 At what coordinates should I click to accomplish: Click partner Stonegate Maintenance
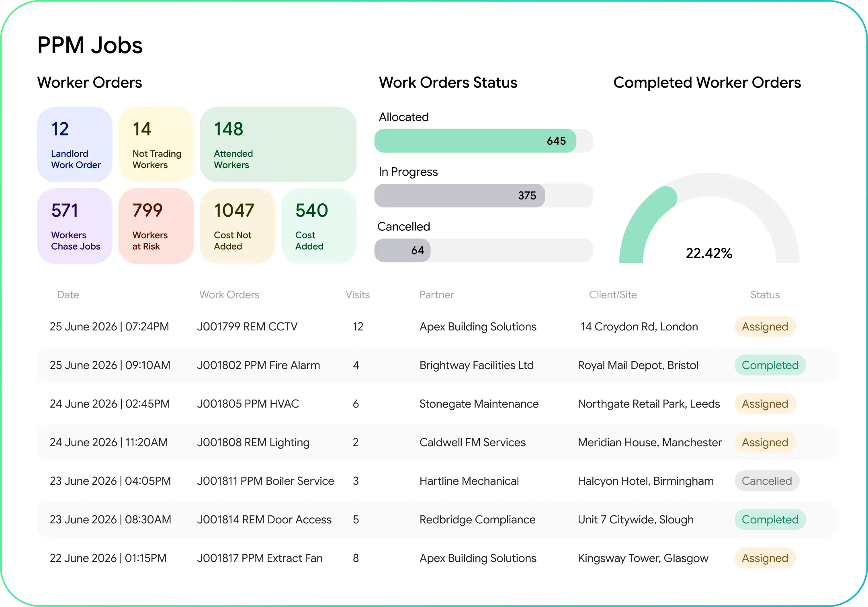pos(479,404)
